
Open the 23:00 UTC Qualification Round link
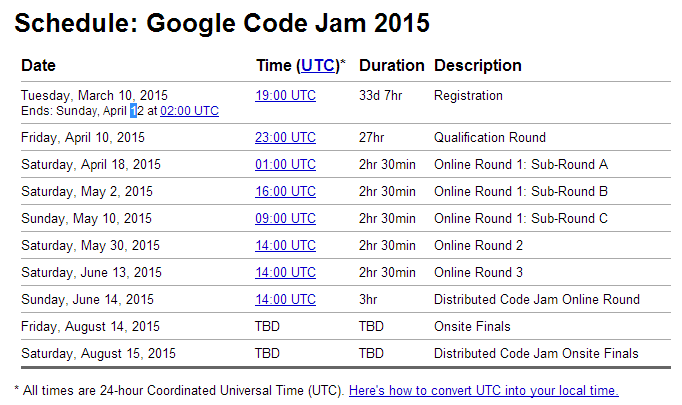(285, 137)
